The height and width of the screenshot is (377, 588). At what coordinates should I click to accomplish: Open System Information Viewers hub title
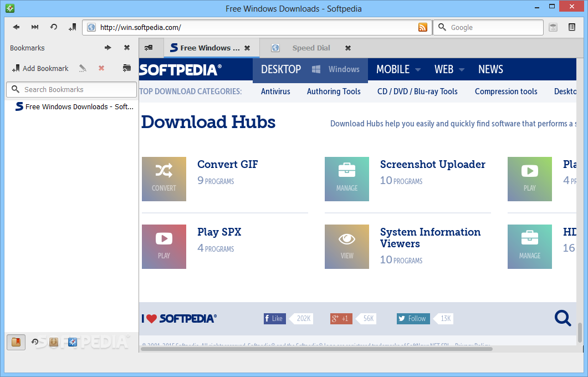430,238
